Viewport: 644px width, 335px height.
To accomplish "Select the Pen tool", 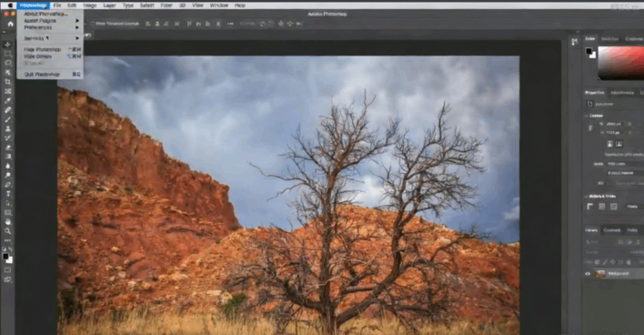I will (7, 185).
